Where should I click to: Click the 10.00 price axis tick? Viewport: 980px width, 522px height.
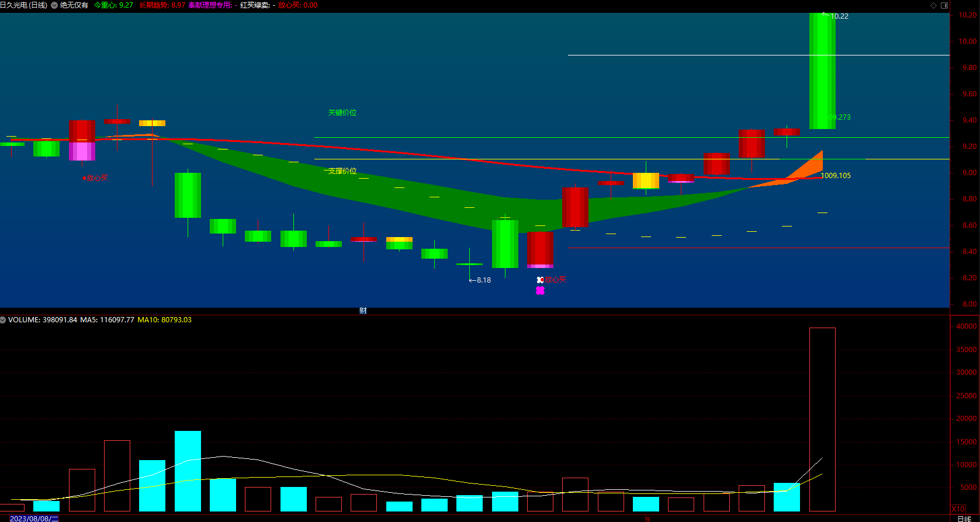click(x=967, y=41)
